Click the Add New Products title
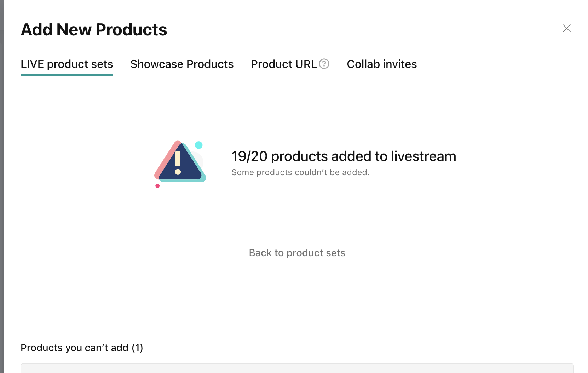 pos(94,30)
